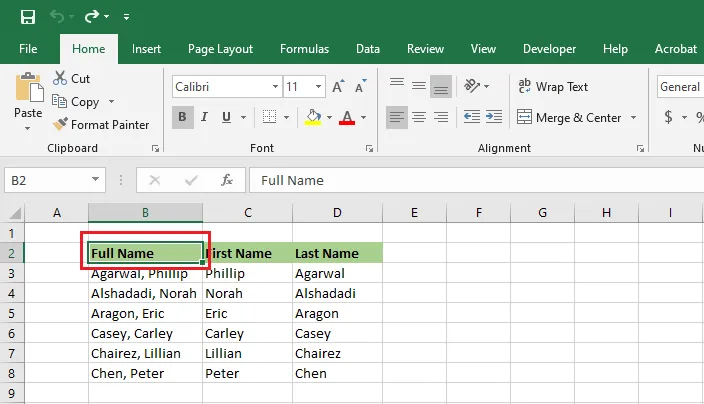704x404 pixels.
Task: Set Bottom Align vertical alignment
Action: [x=441, y=86]
